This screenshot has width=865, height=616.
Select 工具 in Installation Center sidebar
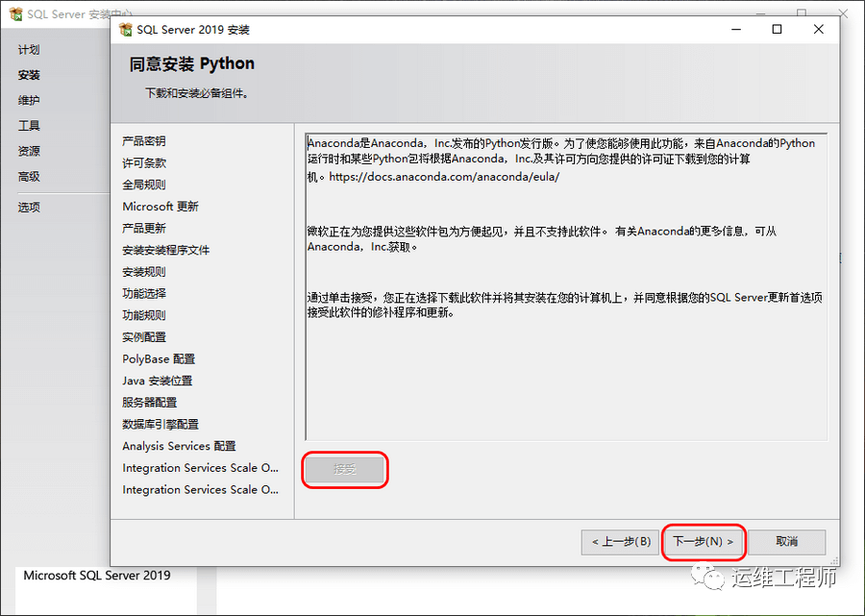pyautogui.click(x=29, y=126)
